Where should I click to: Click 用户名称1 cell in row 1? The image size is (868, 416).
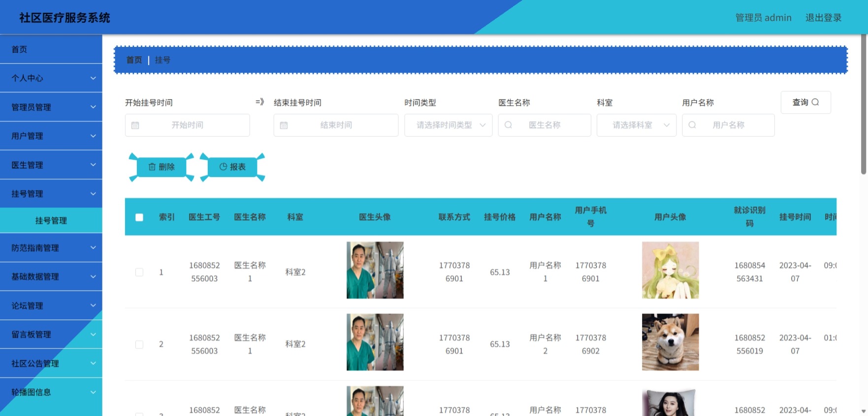pyautogui.click(x=545, y=272)
